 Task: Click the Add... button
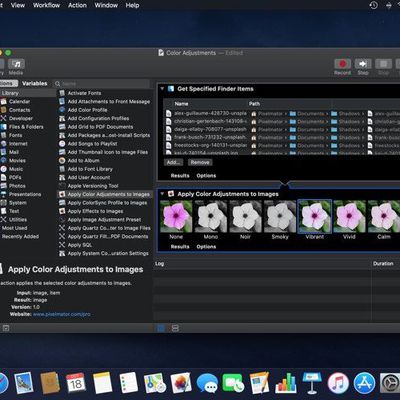(173, 162)
